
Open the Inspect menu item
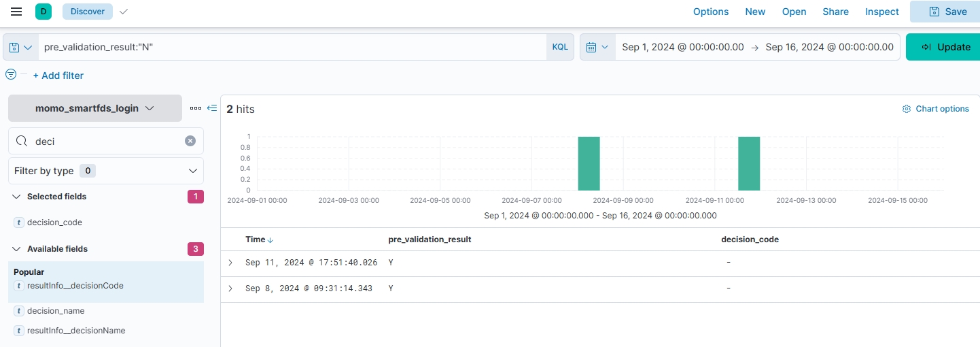click(x=881, y=12)
